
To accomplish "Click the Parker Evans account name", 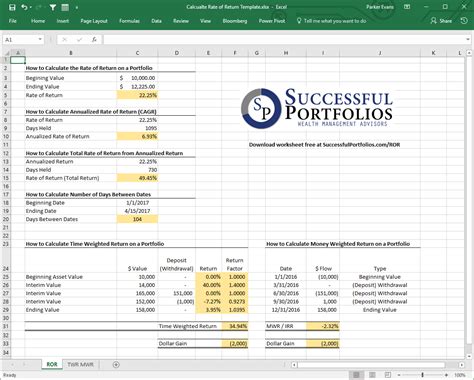I will coord(380,7).
